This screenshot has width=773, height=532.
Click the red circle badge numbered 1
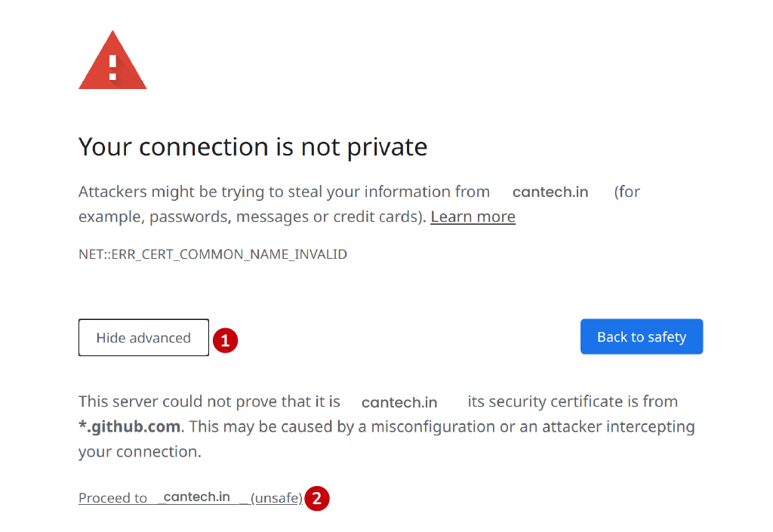click(225, 340)
